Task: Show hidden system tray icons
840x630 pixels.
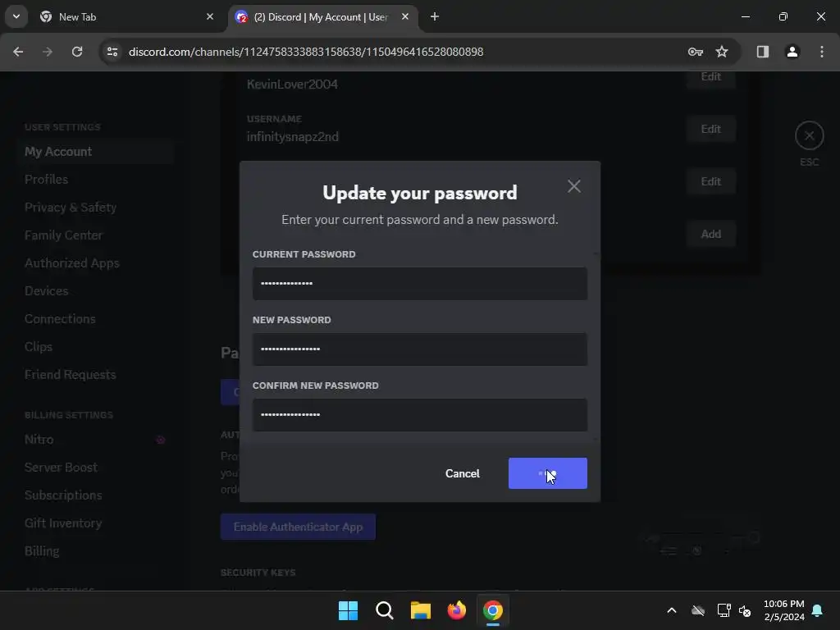Action: click(x=671, y=610)
